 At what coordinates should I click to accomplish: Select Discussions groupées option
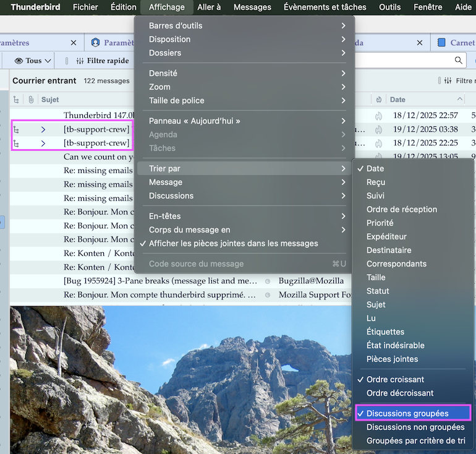point(407,413)
